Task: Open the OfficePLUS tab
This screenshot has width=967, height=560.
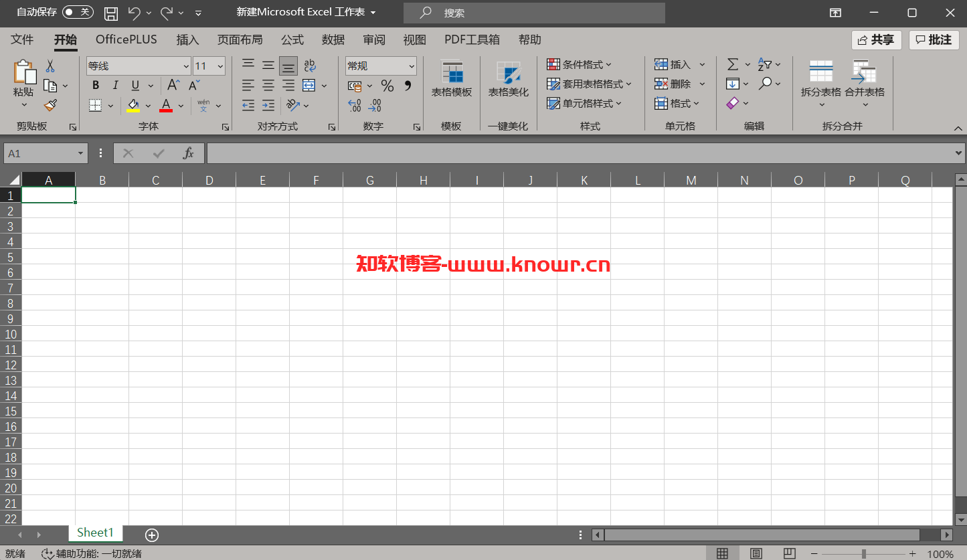Action: pos(126,39)
